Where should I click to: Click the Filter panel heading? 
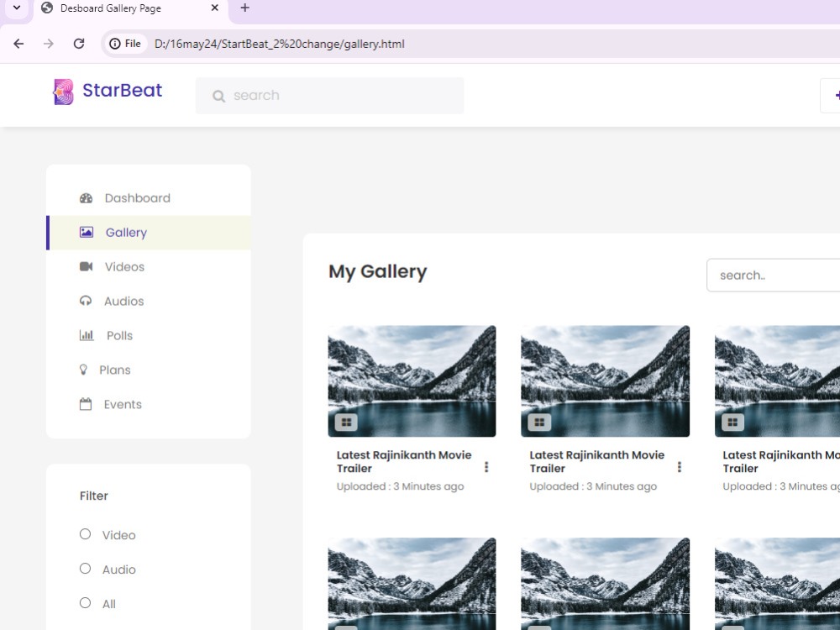pyautogui.click(x=94, y=496)
